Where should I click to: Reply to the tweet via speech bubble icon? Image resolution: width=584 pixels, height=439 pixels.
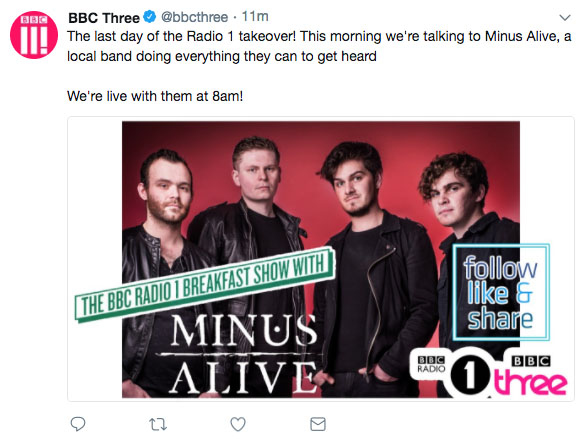tap(78, 424)
